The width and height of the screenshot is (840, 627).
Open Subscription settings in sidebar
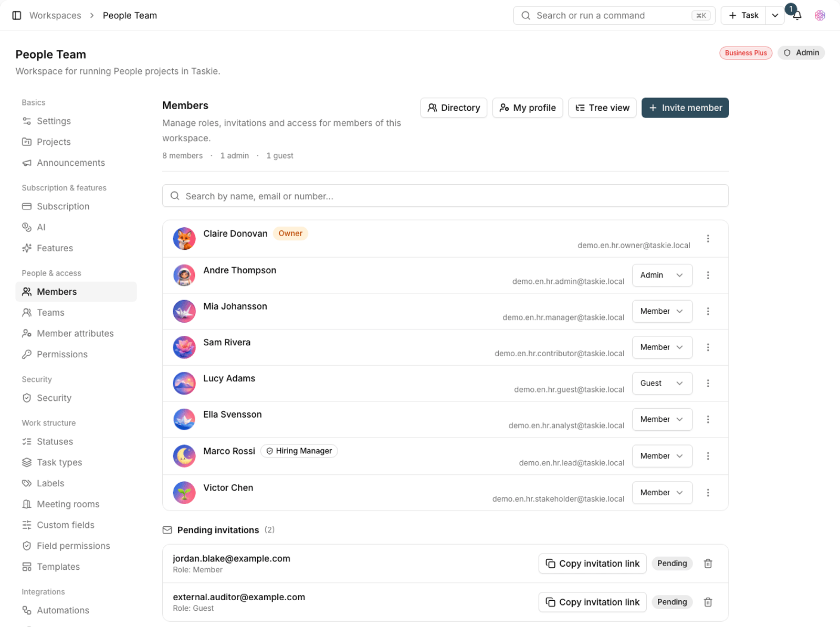coord(76,207)
